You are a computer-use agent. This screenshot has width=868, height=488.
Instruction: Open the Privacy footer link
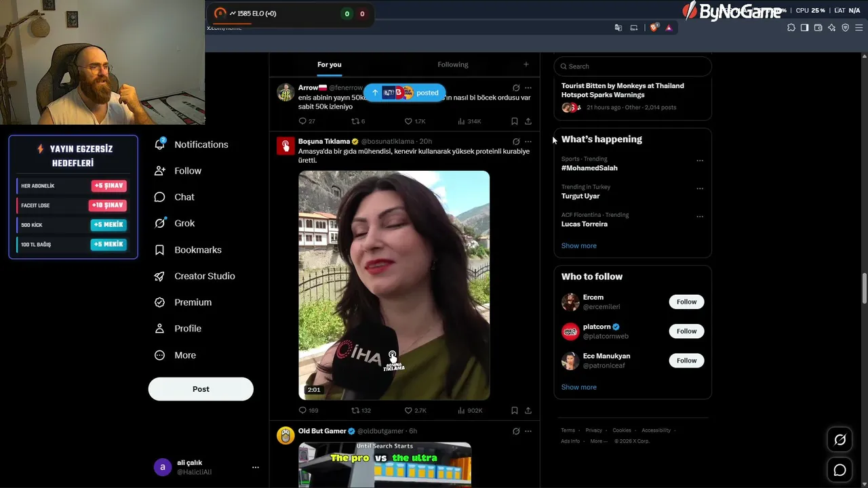(594, 430)
